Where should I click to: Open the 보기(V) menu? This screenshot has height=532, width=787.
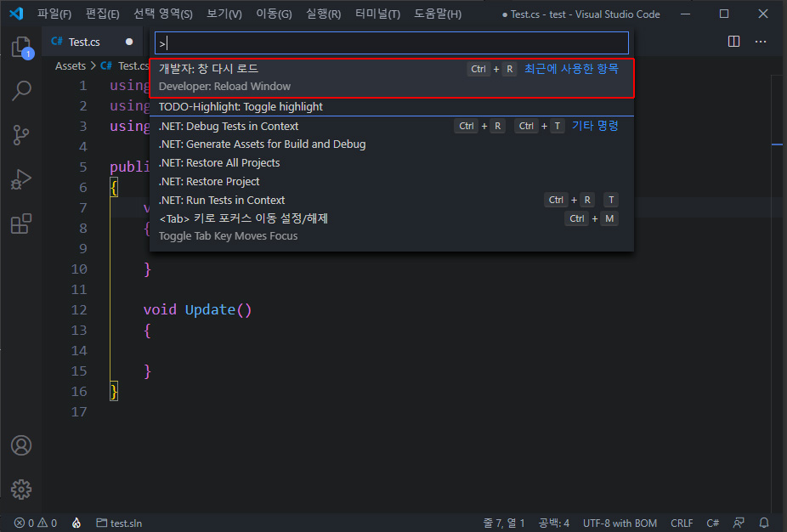click(224, 14)
